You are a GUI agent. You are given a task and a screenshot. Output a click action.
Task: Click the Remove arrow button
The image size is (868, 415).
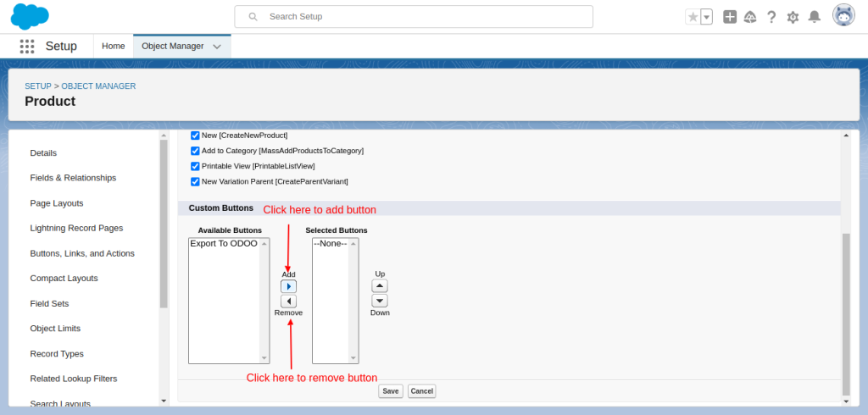(288, 301)
